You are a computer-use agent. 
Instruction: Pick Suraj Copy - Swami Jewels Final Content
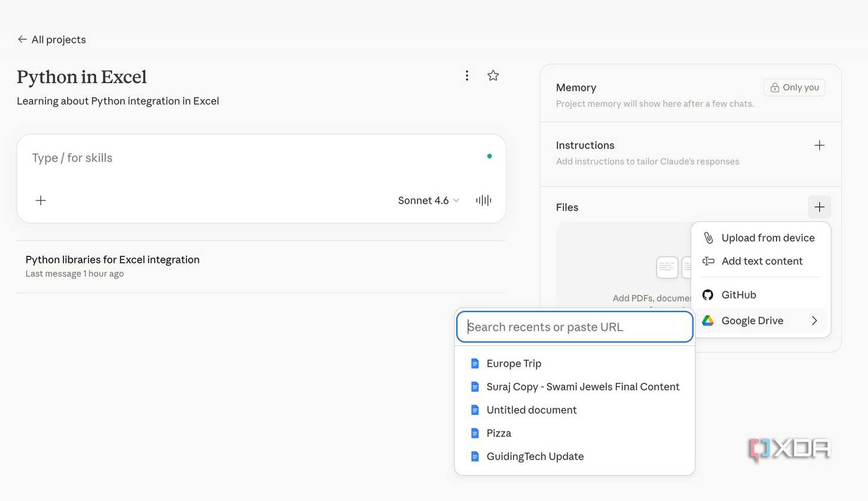pos(575,386)
